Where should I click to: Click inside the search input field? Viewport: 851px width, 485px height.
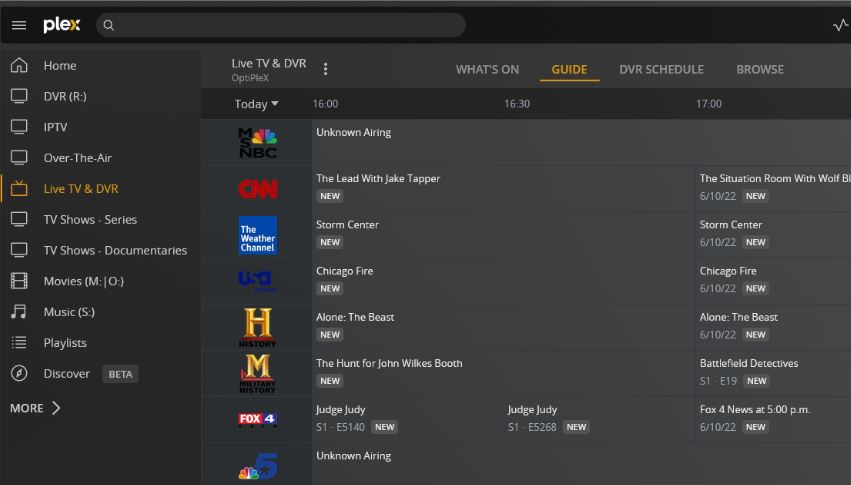(281, 25)
